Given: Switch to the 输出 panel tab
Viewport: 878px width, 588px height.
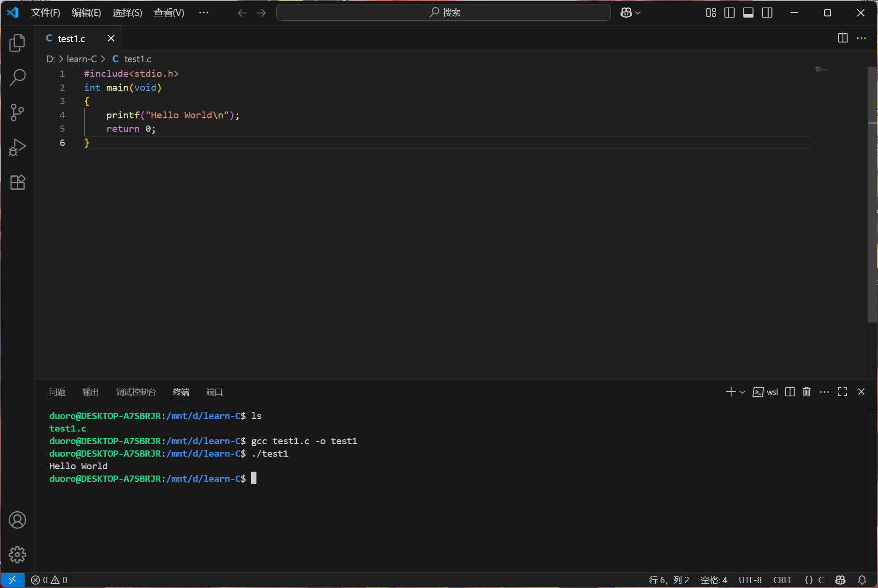Looking at the screenshot, I should [x=91, y=392].
